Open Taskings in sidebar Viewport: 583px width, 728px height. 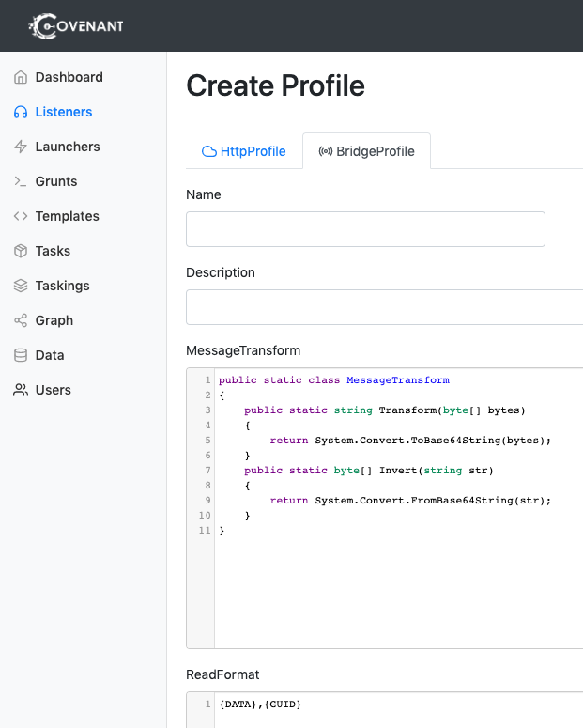[62, 286]
